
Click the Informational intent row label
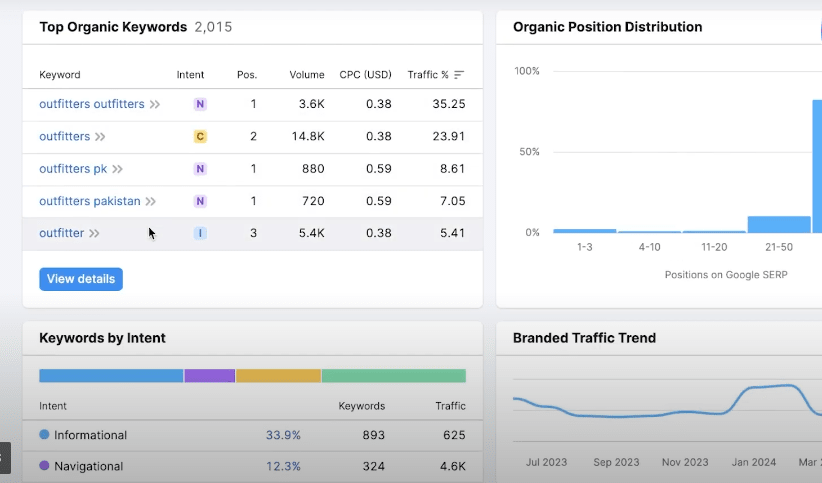click(x=90, y=435)
